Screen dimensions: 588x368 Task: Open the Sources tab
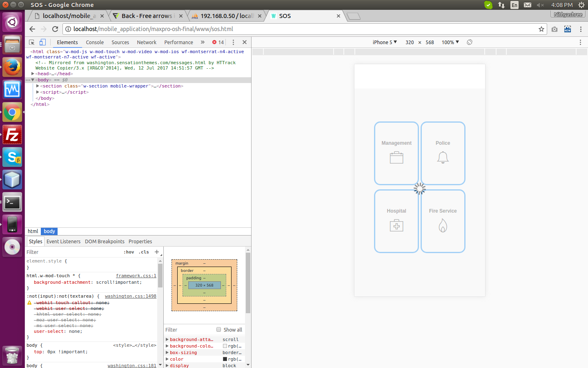120,42
